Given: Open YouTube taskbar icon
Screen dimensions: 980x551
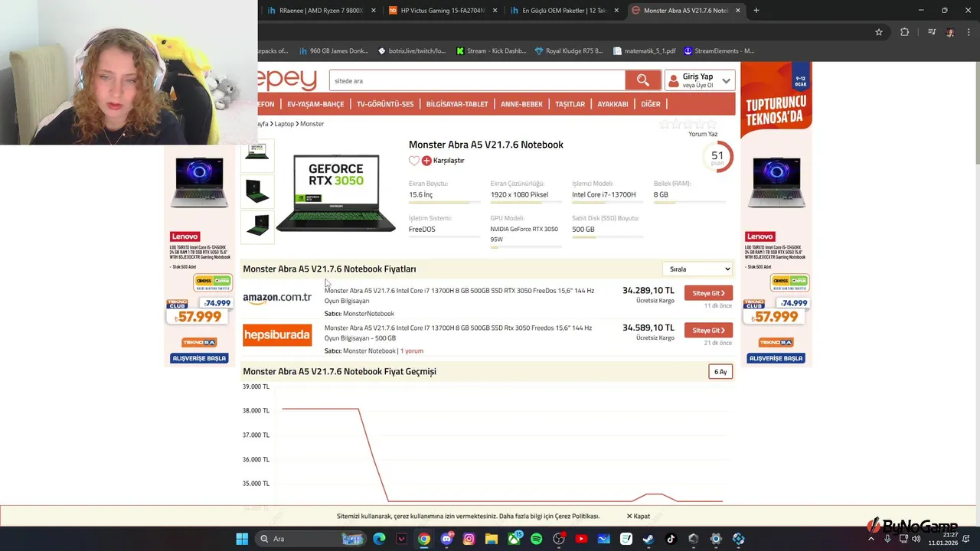Looking at the screenshot, I should pos(581,539).
